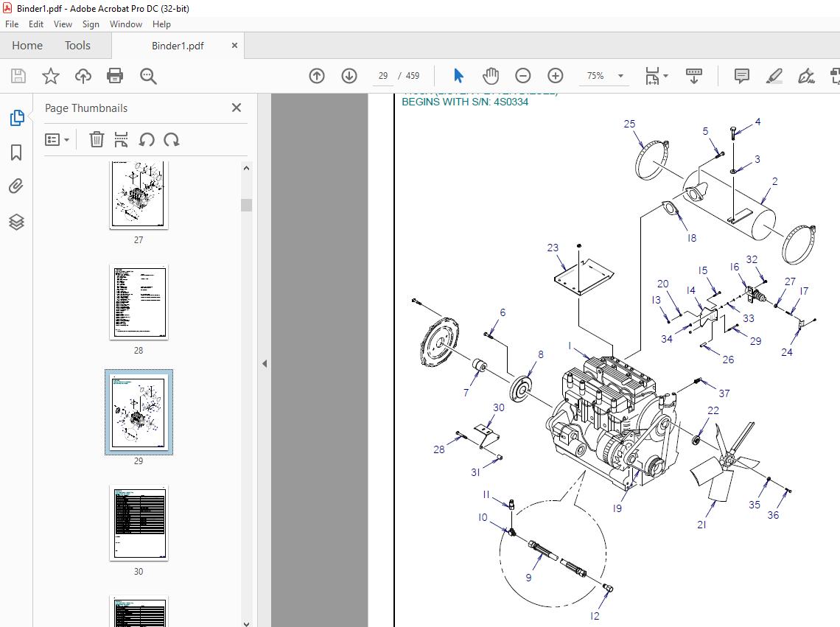Select the arrow selection tool
This screenshot has height=627, width=840.
tap(458, 76)
